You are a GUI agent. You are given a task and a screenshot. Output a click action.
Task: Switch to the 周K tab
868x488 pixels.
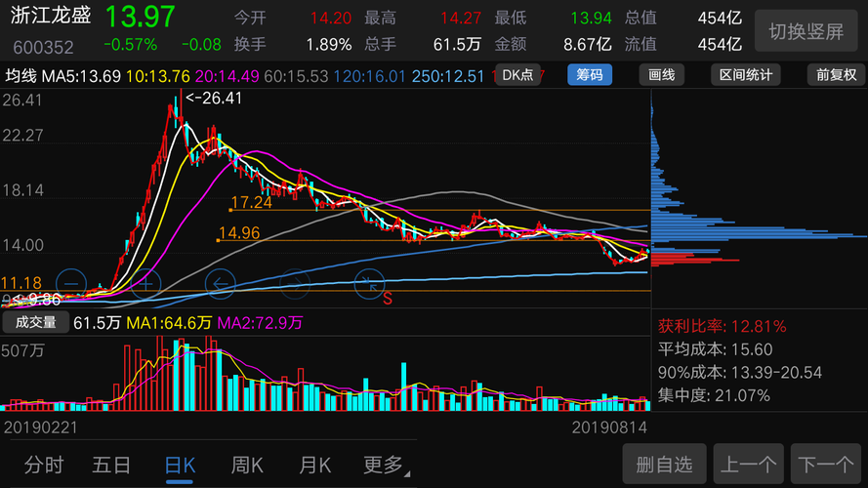point(247,465)
